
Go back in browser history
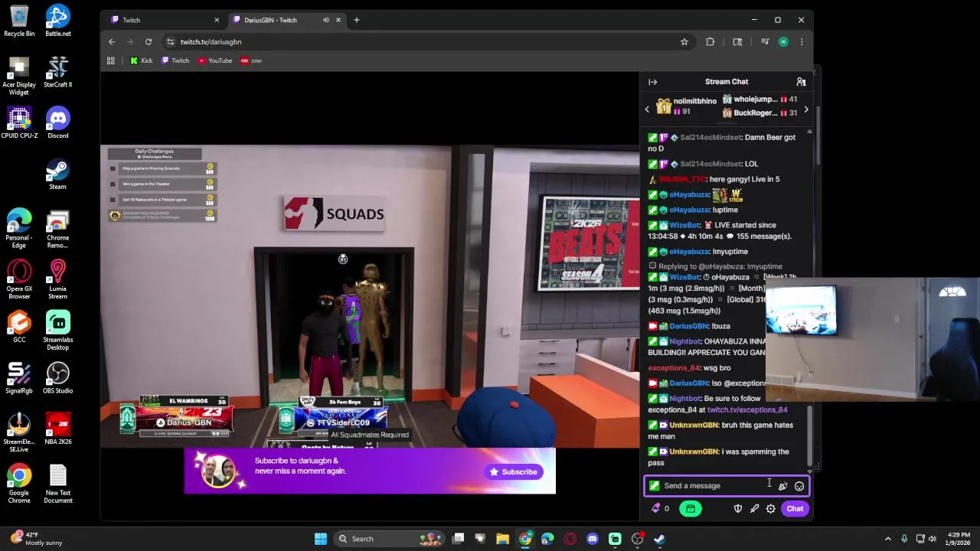pos(112,42)
